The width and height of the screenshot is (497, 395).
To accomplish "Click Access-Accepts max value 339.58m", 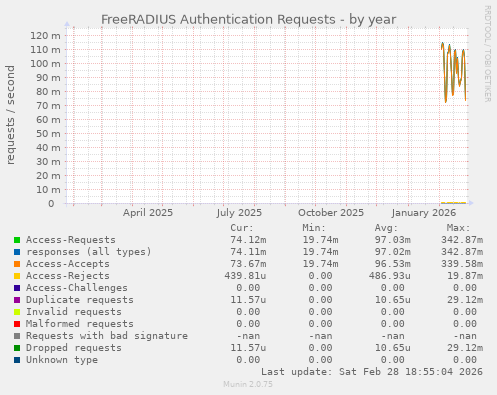I will [x=462, y=264].
